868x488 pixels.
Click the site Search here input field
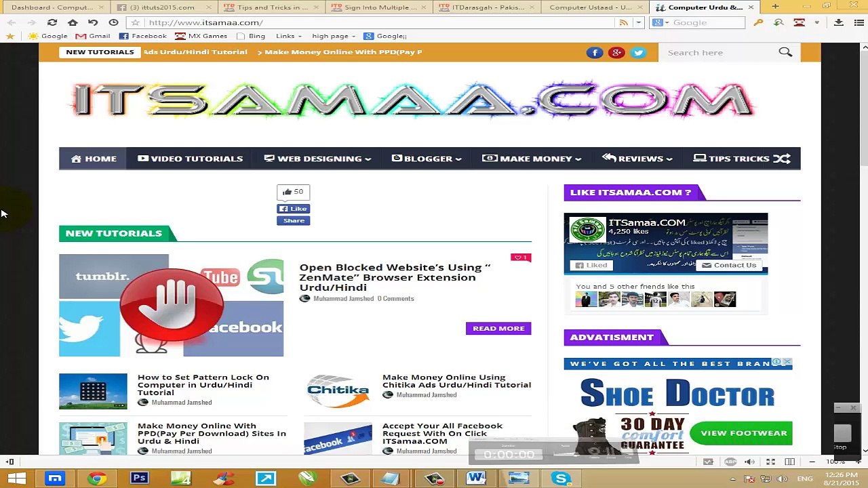(x=719, y=53)
